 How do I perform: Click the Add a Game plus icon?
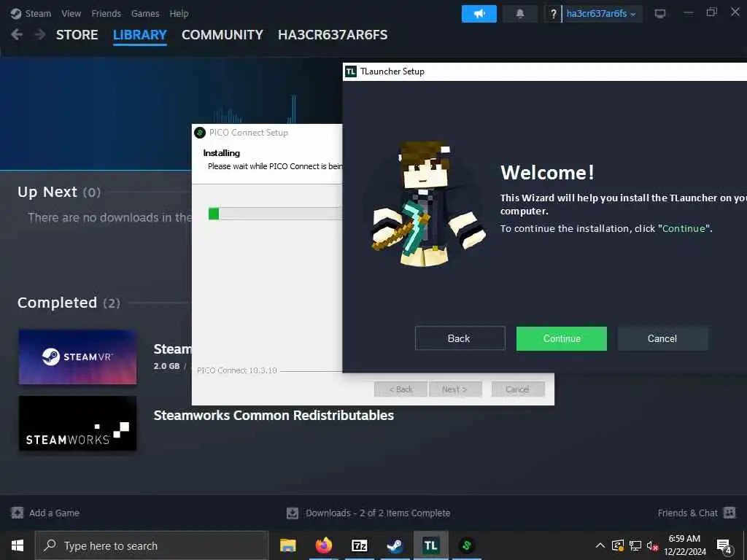point(18,513)
